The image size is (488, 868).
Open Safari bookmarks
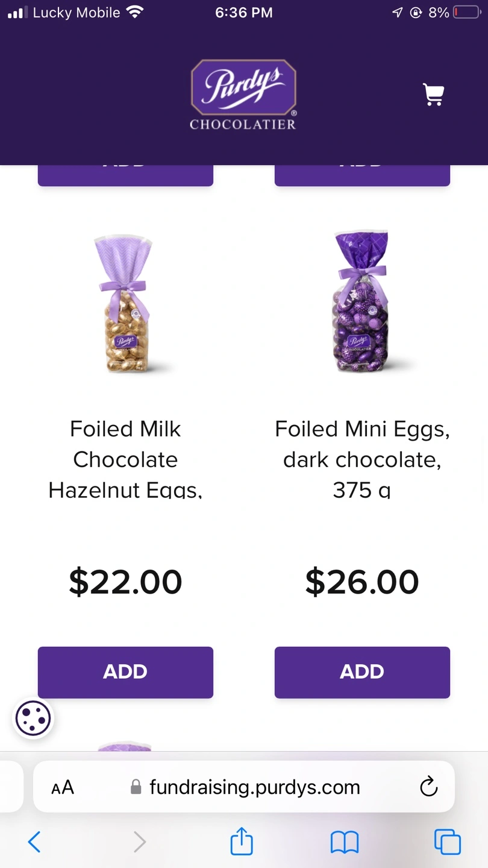(345, 841)
